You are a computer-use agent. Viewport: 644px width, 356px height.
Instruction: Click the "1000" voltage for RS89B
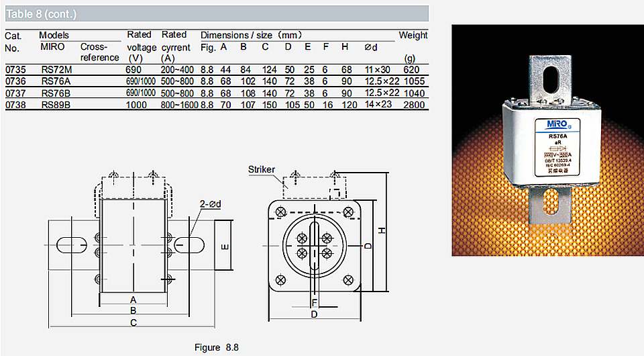[136, 104]
